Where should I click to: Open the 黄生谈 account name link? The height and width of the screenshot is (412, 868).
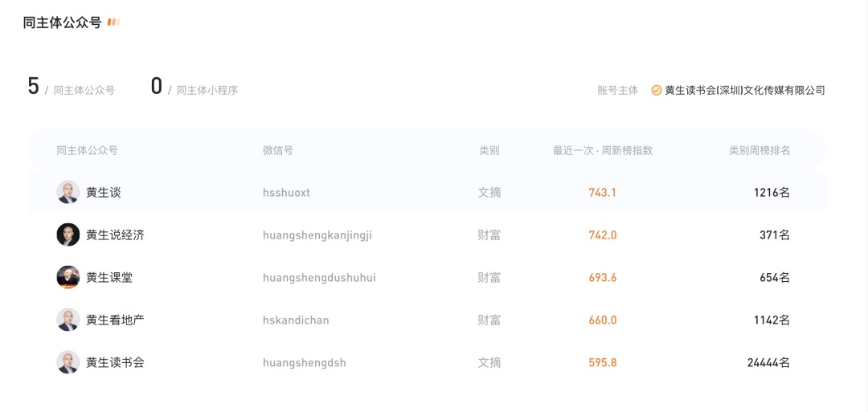click(x=104, y=193)
